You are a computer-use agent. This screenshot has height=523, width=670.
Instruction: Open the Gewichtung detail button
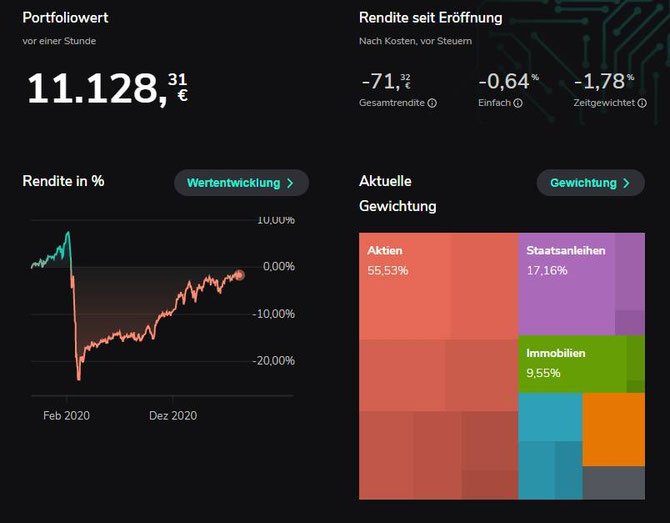tap(591, 183)
